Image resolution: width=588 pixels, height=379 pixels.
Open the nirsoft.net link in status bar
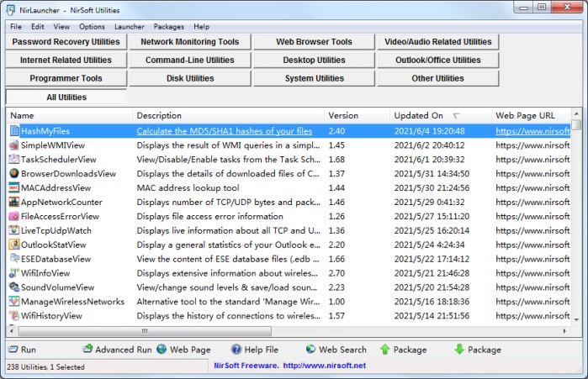325,366
